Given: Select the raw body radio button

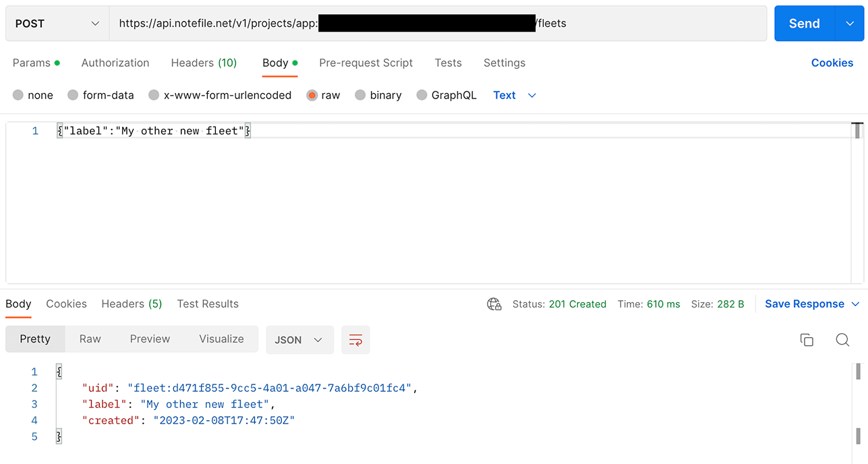Looking at the screenshot, I should [x=312, y=95].
